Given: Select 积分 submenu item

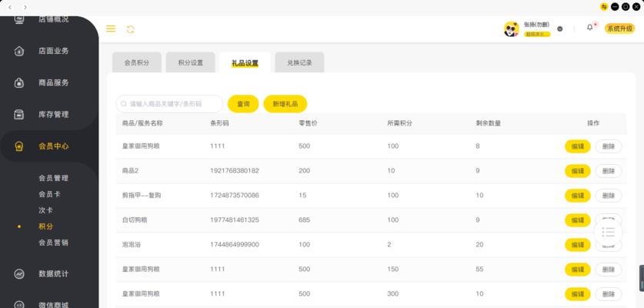Looking at the screenshot, I should 45,226.
